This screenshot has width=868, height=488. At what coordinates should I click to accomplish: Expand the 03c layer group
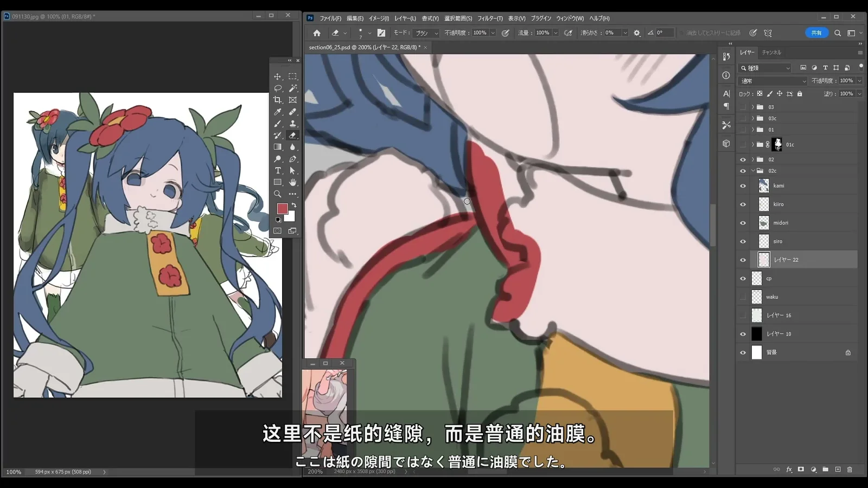coord(753,118)
